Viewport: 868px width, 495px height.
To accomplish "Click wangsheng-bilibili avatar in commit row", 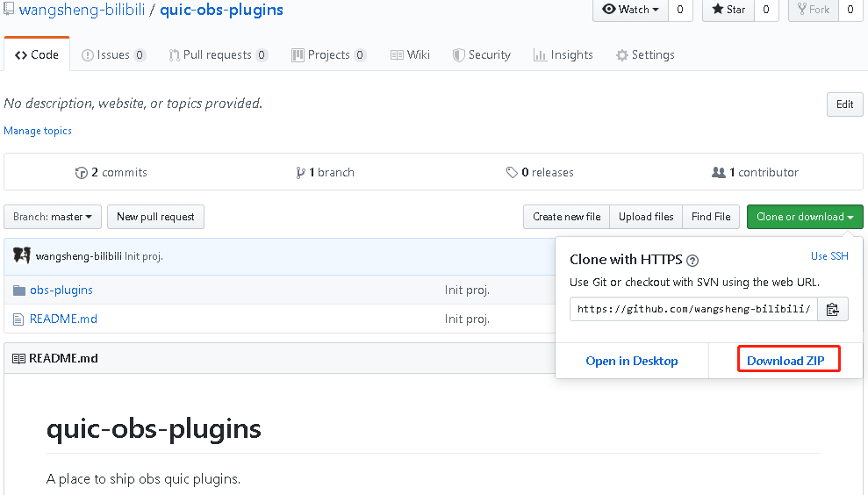I will [22, 256].
